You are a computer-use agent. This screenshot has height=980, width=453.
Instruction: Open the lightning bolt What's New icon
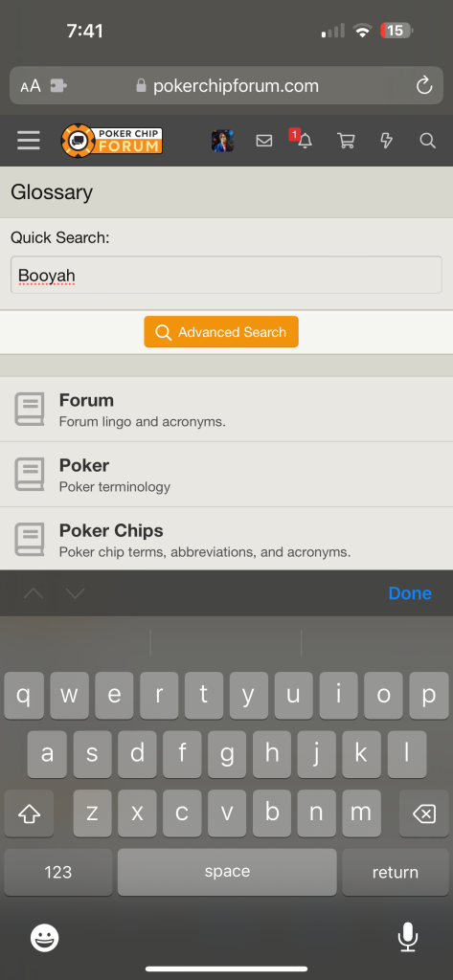pyautogui.click(x=387, y=141)
